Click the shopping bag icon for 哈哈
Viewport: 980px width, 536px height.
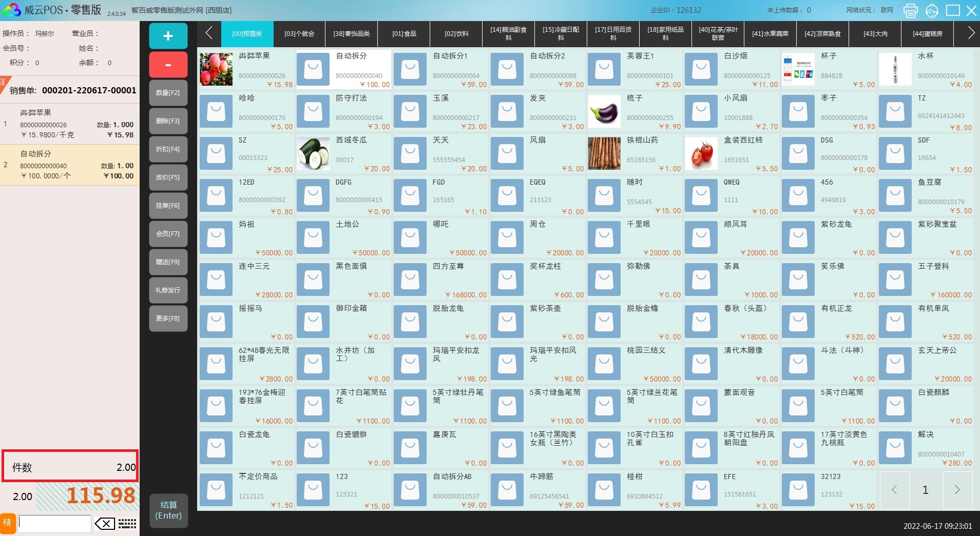pos(216,111)
